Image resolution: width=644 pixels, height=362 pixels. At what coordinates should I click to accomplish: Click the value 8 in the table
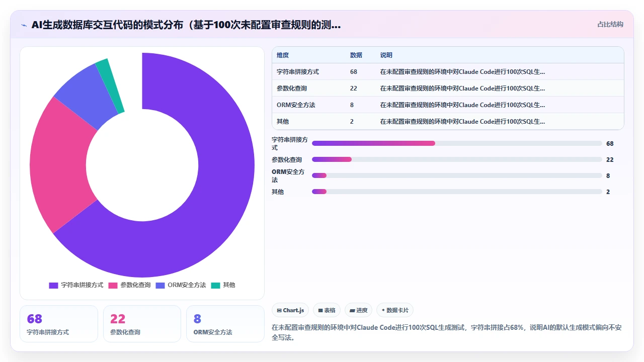(x=352, y=105)
